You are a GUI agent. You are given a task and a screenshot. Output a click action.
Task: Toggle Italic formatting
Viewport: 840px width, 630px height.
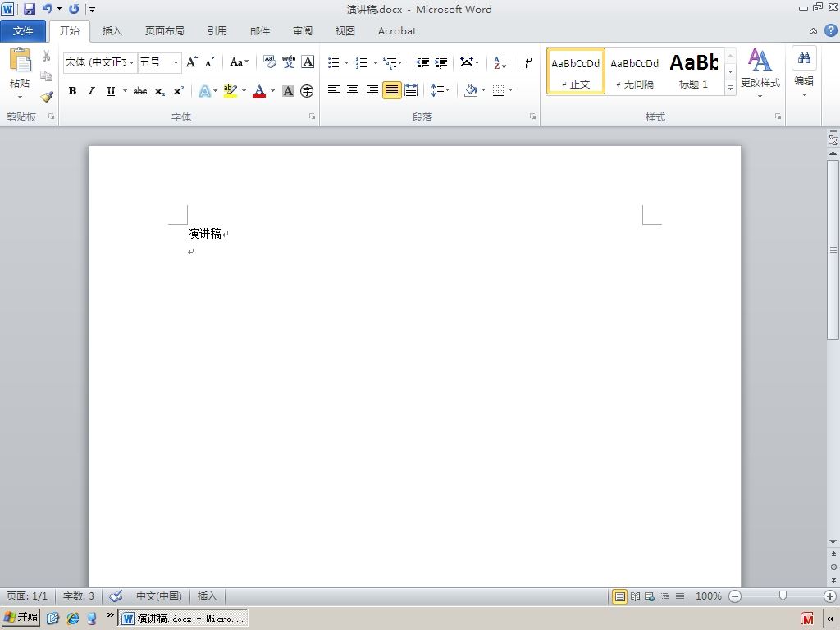coord(92,91)
